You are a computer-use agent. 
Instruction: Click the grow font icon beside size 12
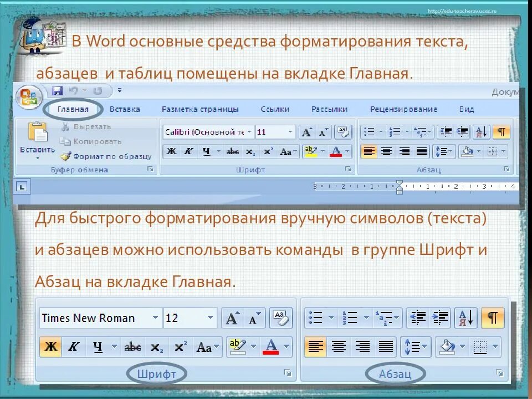[x=232, y=318]
